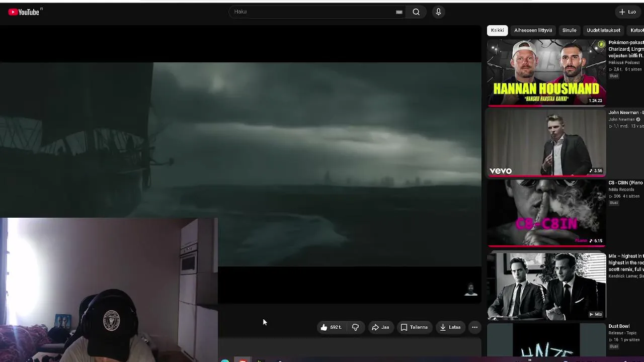Download the video with Lataa
Image resolution: width=644 pixels, height=362 pixels.
tap(450, 327)
